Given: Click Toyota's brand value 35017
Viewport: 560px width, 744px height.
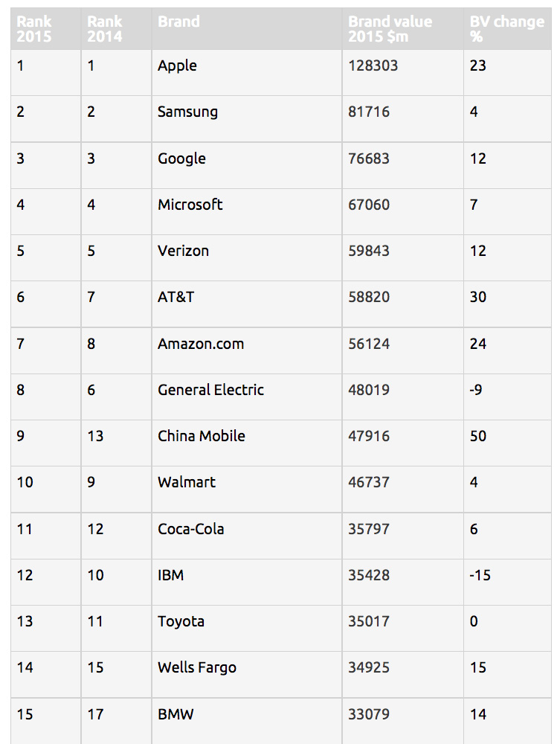Looking at the screenshot, I should 369,621.
